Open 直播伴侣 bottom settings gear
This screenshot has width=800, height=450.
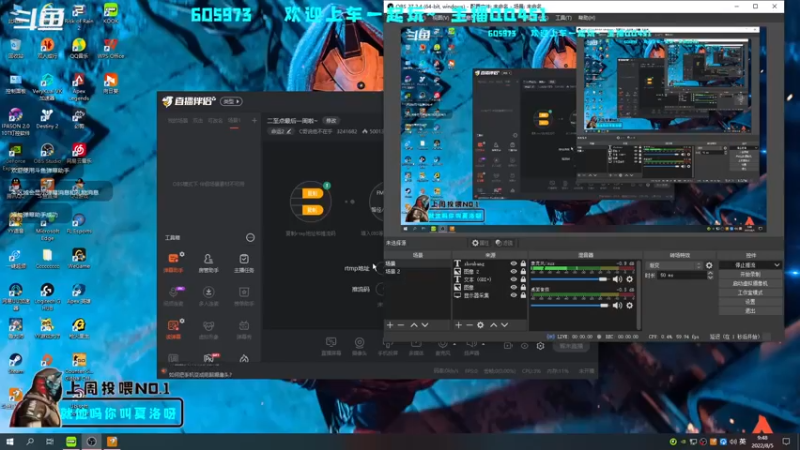(540, 346)
